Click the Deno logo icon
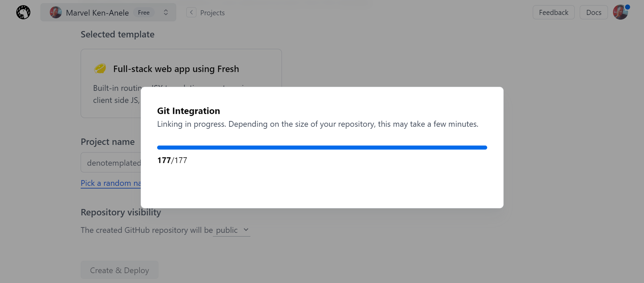Image resolution: width=644 pixels, height=283 pixels. (23, 13)
